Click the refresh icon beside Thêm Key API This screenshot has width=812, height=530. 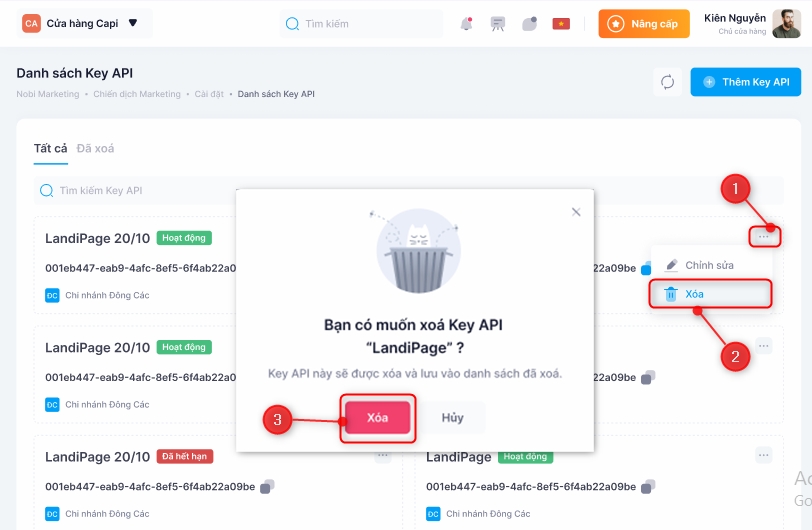point(668,82)
